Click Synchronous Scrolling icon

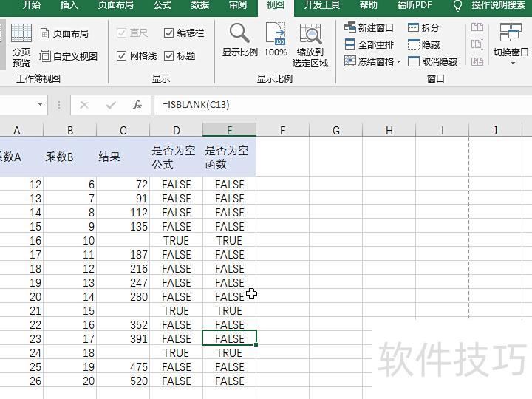tap(477, 44)
